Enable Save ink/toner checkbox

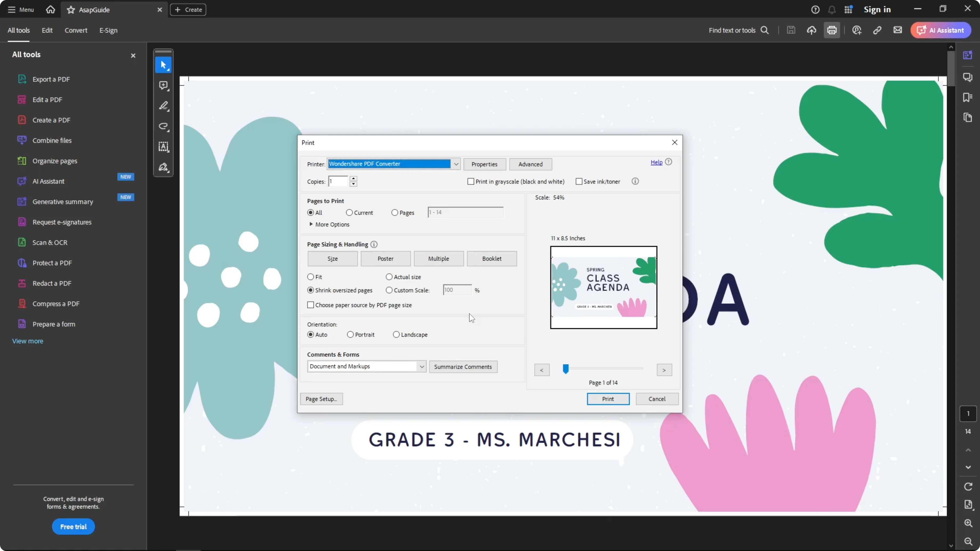pos(579,182)
